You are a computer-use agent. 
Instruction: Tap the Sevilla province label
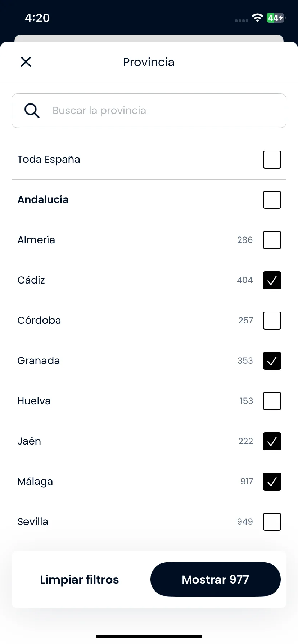pyautogui.click(x=33, y=522)
